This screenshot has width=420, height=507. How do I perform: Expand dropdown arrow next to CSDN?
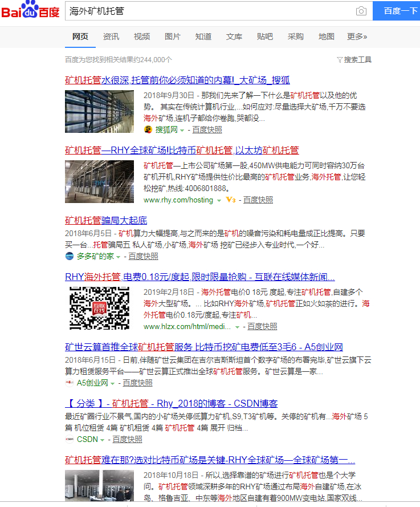pyautogui.click(x=102, y=440)
